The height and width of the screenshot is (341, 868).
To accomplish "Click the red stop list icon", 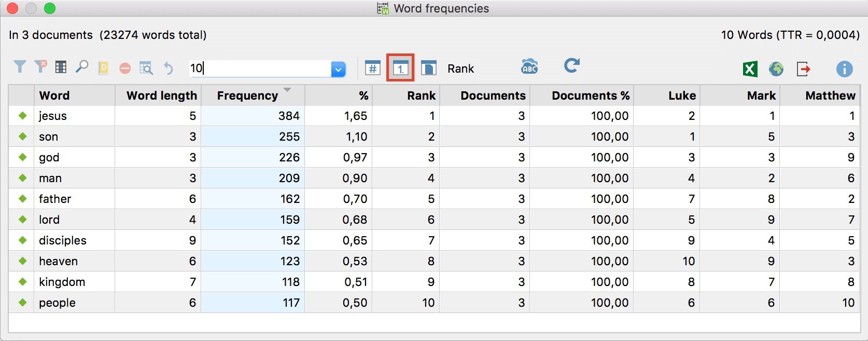I will 125,68.
